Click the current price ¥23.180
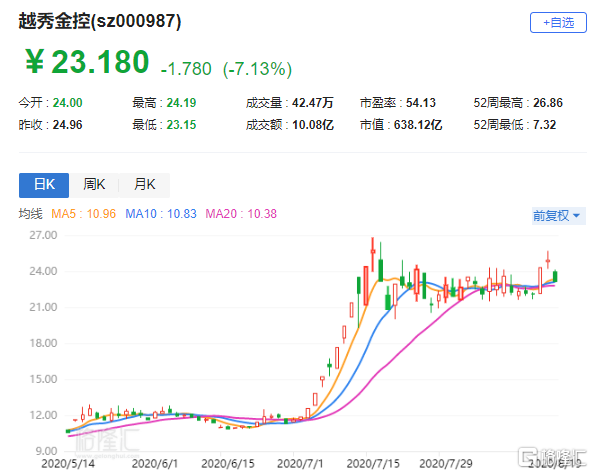This screenshot has width=593, height=474. point(88,62)
